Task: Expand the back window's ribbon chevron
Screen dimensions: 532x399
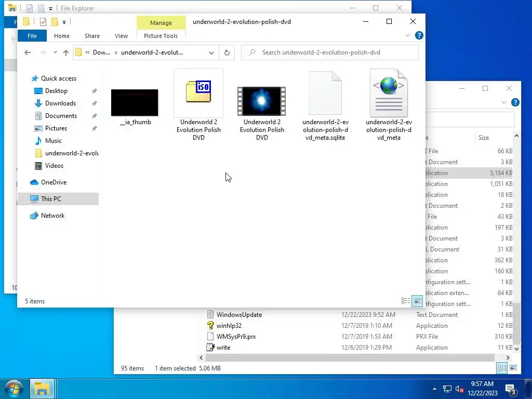Action: tap(504, 102)
